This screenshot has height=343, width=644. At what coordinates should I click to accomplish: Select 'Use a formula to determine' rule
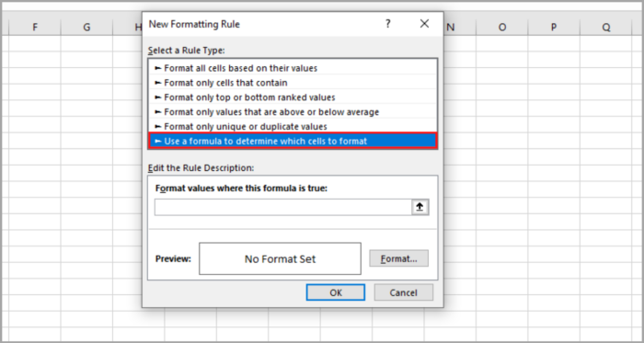(293, 141)
